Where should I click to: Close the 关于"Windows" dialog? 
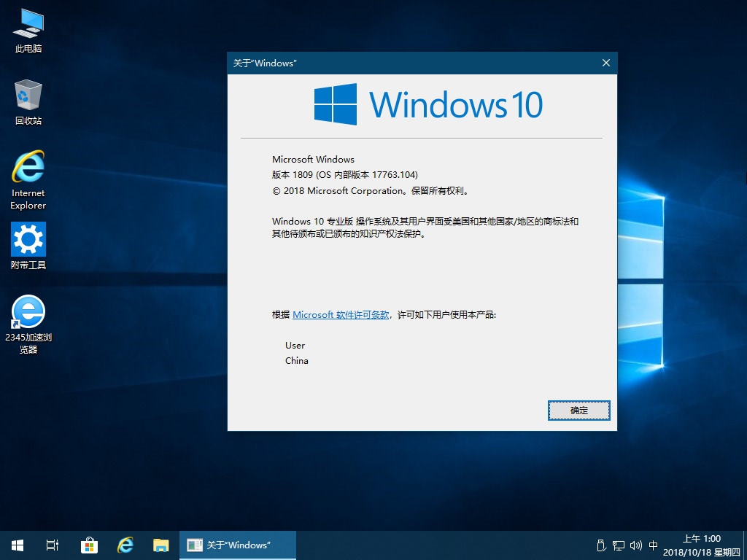click(x=606, y=63)
